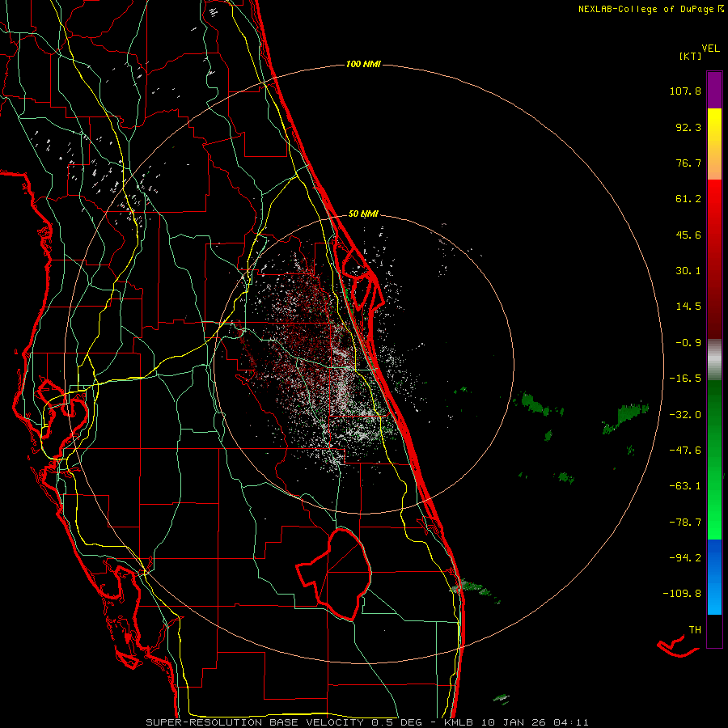
Task: Select the -94.2 legend value
Action: tap(685, 557)
